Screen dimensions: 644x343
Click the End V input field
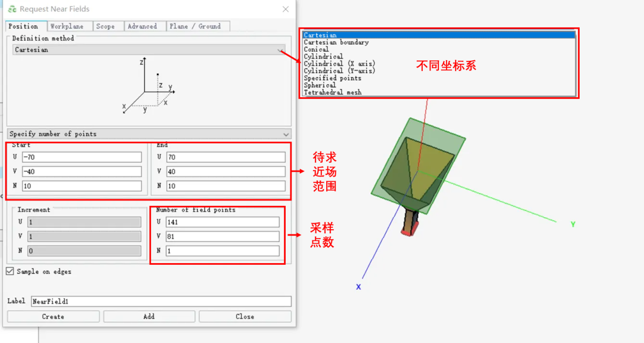click(225, 172)
